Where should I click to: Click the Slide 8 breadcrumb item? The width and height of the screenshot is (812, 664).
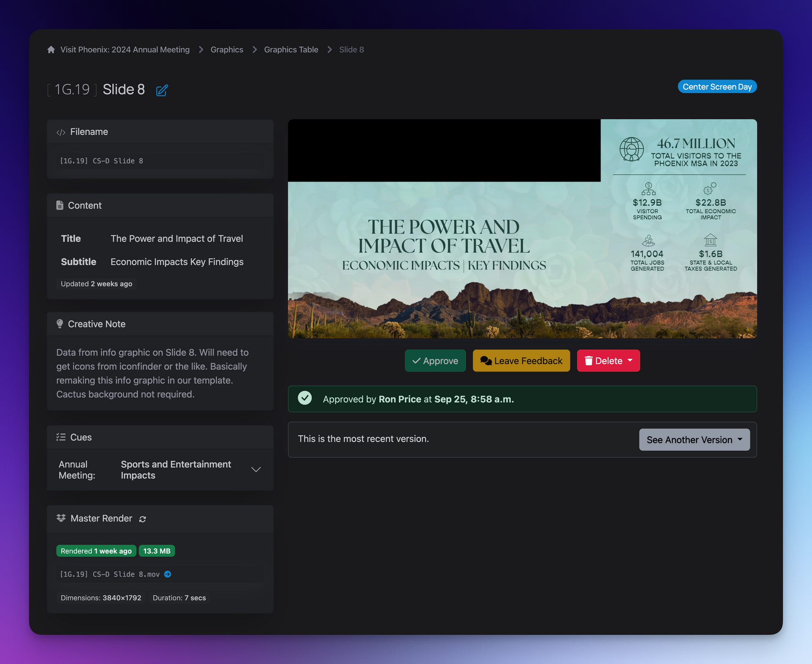point(351,50)
